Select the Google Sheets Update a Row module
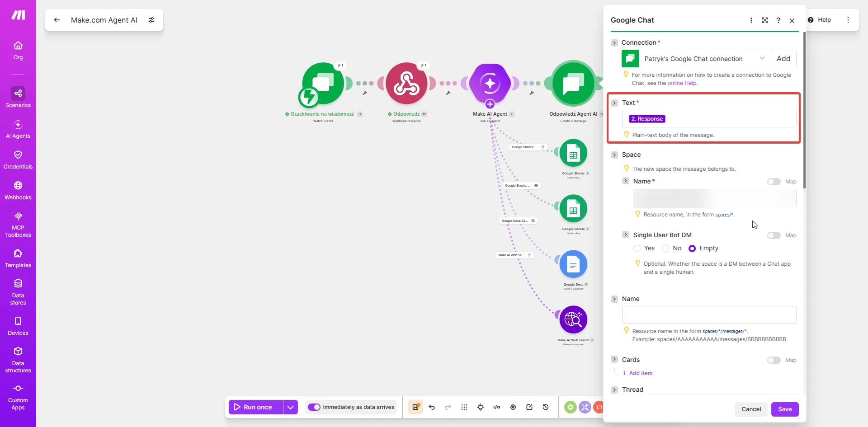Viewport: 868px width, 427px height. (x=573, y=209)
